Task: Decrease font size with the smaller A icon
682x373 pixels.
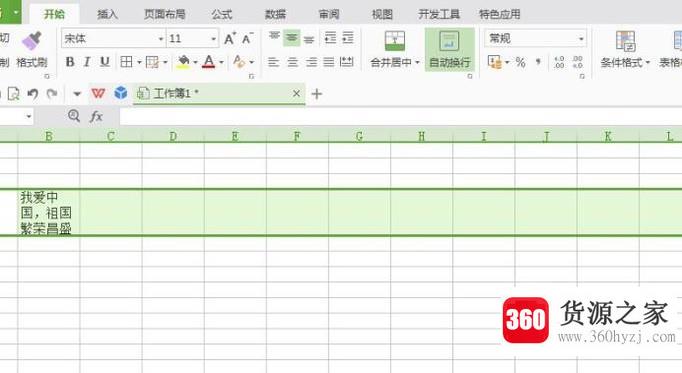Action: 247,39
